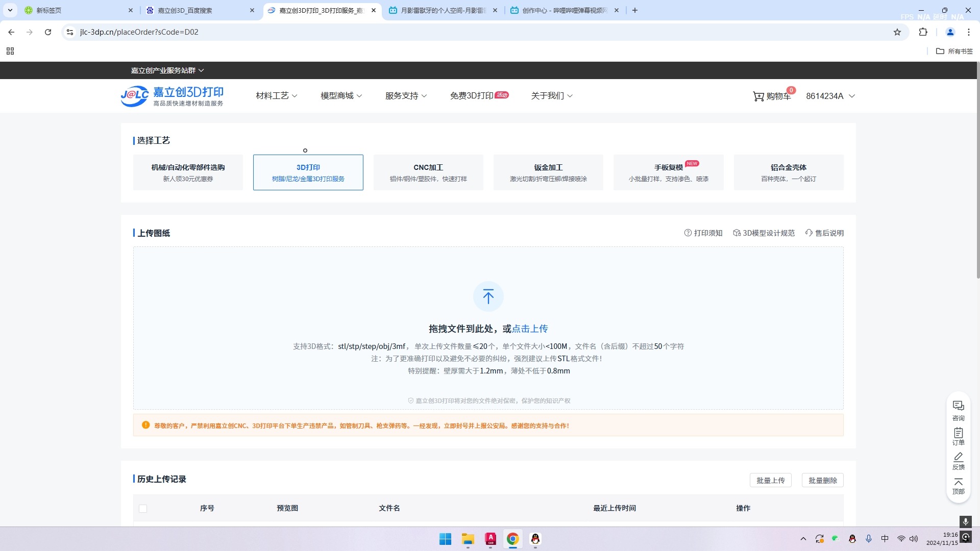Open Windows Start menu

coord(445,539)
